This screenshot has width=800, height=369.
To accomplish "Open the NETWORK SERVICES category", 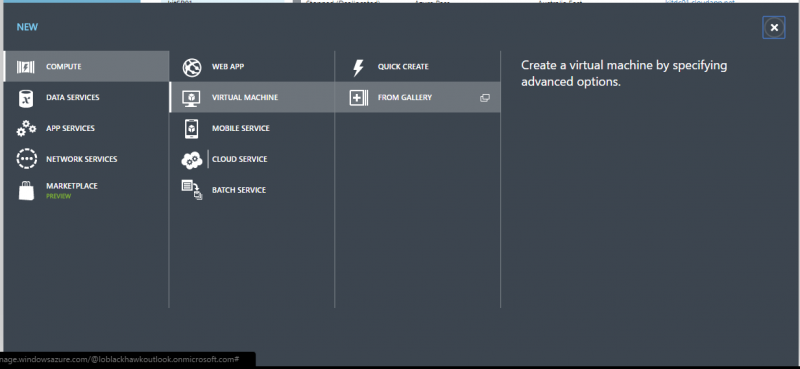I will pos(86,159).
